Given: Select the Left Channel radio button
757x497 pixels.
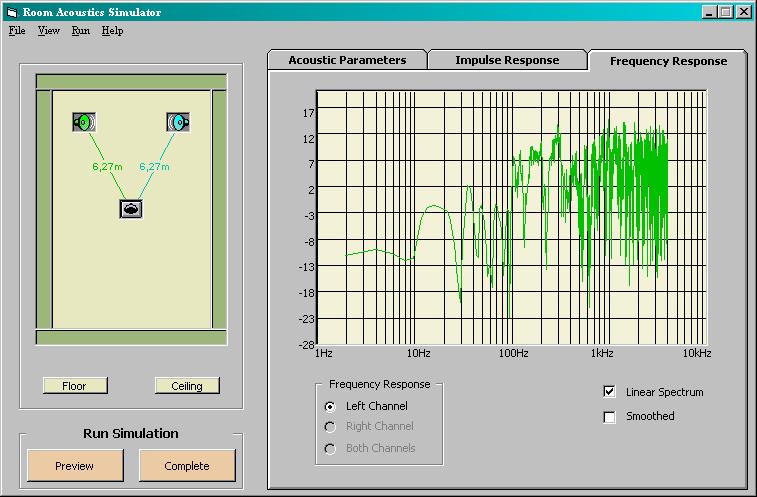Looking at the screenshot, I should click(x=330, y=407).
